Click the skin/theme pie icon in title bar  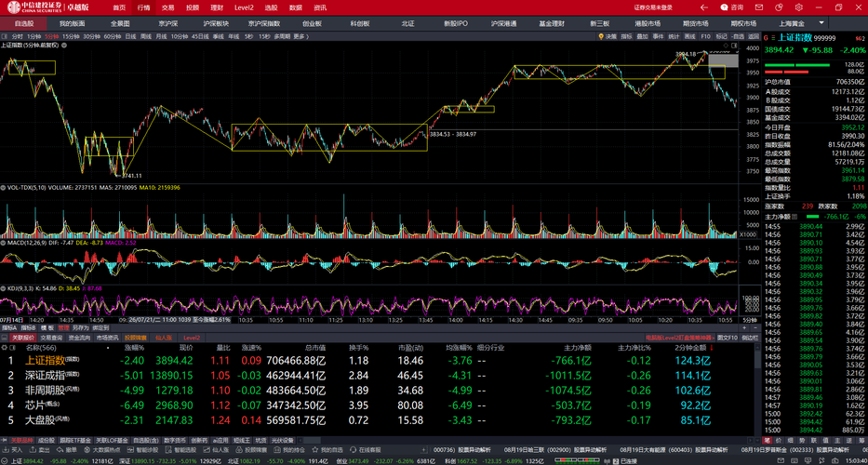tap(779, 7)
